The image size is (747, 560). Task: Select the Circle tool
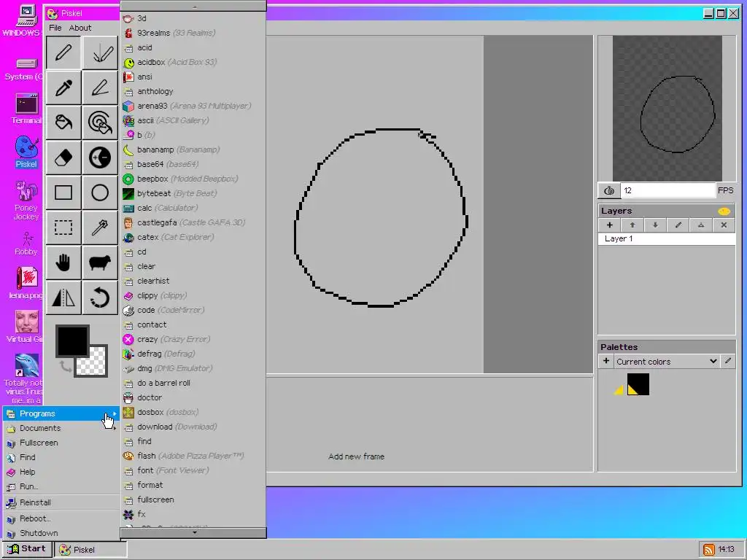(100, 192)
